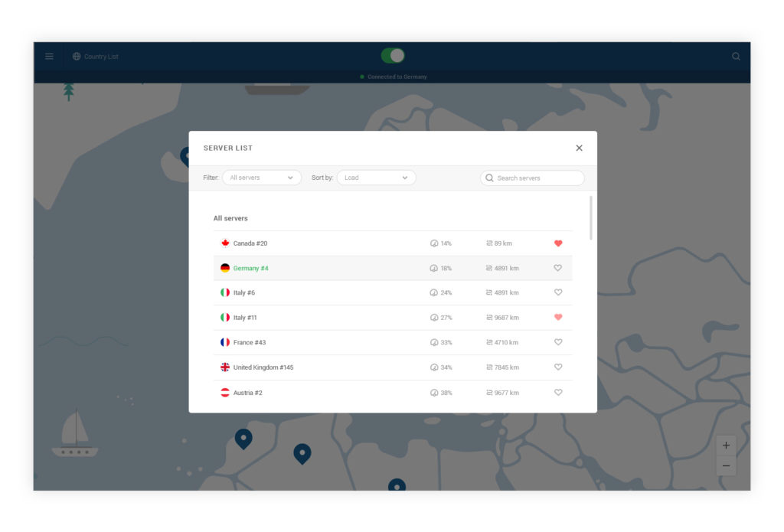The width and height of the screenshot is (784, 532).
Task: Select the France #43 server
Action: [393, 342]
